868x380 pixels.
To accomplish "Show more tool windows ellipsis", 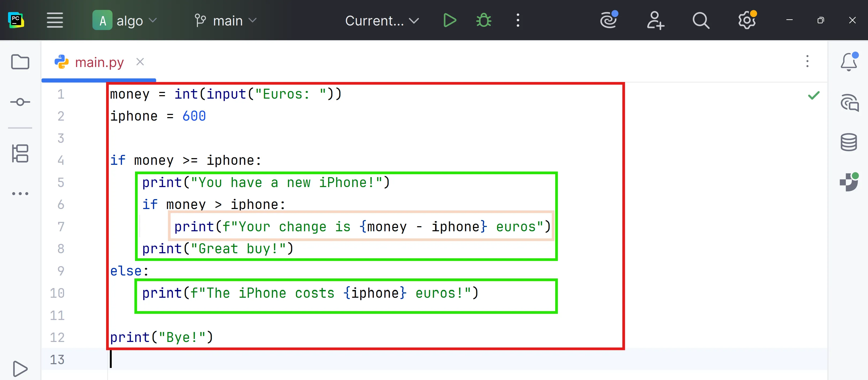I will pyautogui.click(x=20, y=193).
